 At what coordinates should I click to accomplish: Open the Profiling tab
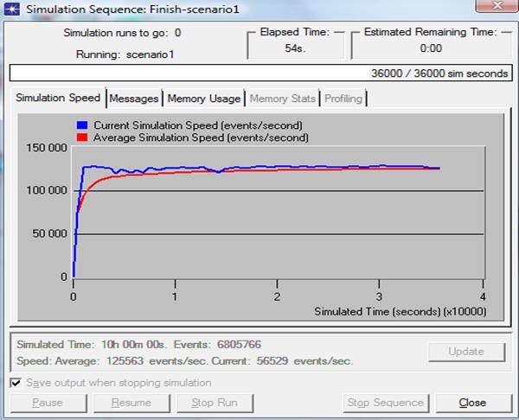tap(343, 99)
